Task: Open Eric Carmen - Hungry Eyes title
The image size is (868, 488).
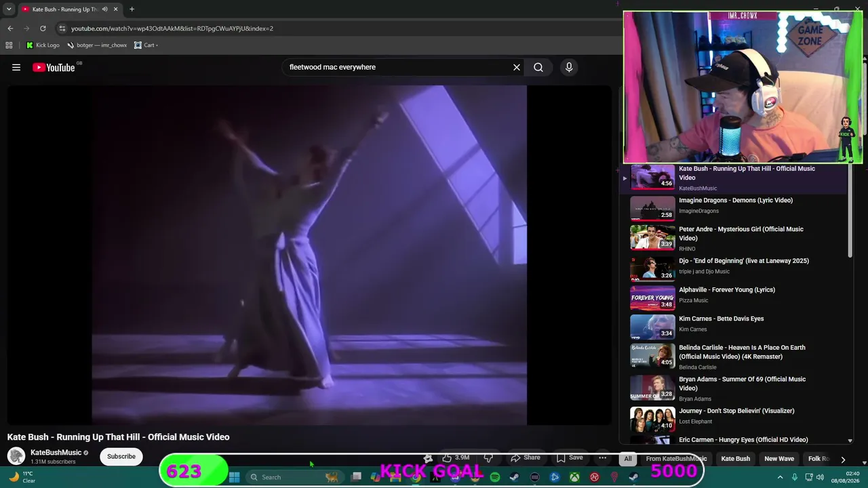Action: point(743,440)
